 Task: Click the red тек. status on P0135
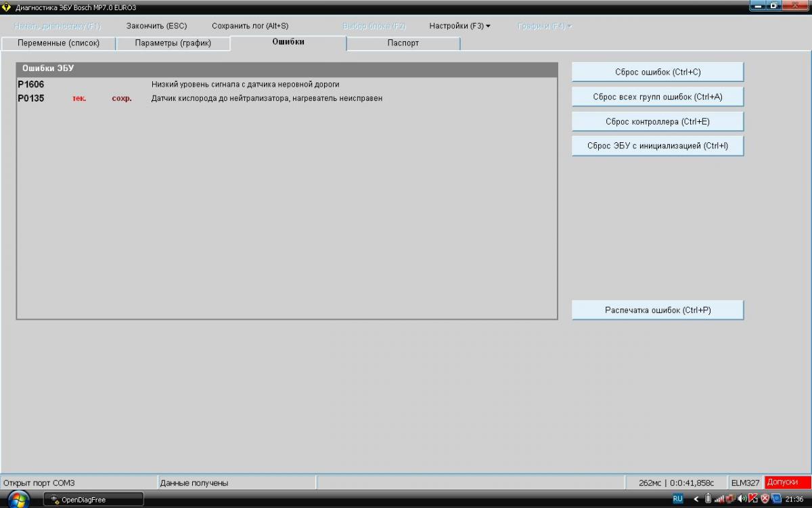[x=79, y=98]
